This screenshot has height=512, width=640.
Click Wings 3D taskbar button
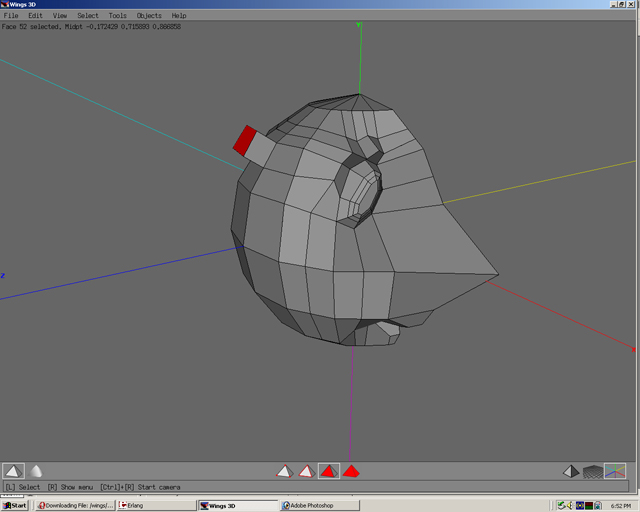(x=238, y=505)
